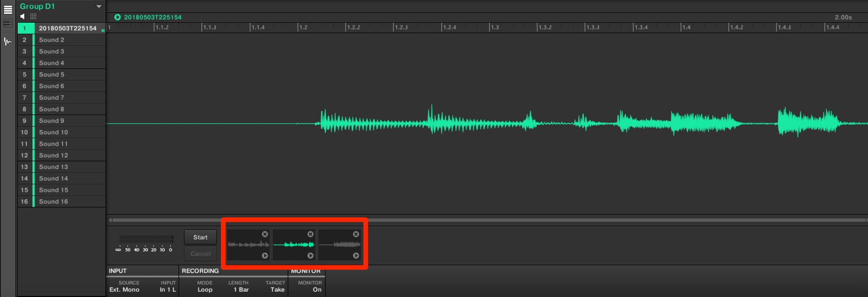The image size is (868, 297).
Task: Delete the first recorded take
Action: tap(265, 234)
